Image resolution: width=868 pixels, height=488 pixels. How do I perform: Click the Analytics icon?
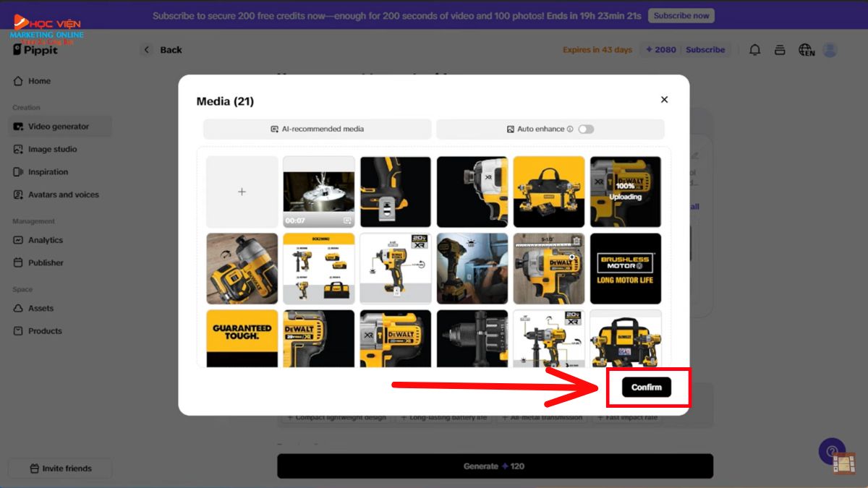[x=19, y=240]
